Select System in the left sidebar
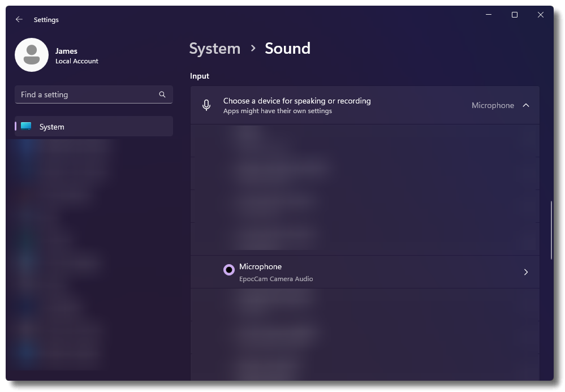565x392 pixels. pos(52,127)
